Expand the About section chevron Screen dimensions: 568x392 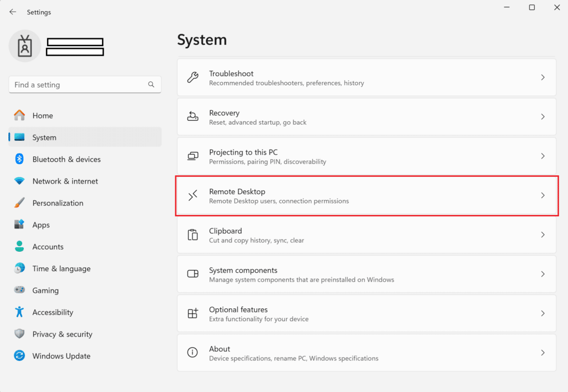click(542, 353)
